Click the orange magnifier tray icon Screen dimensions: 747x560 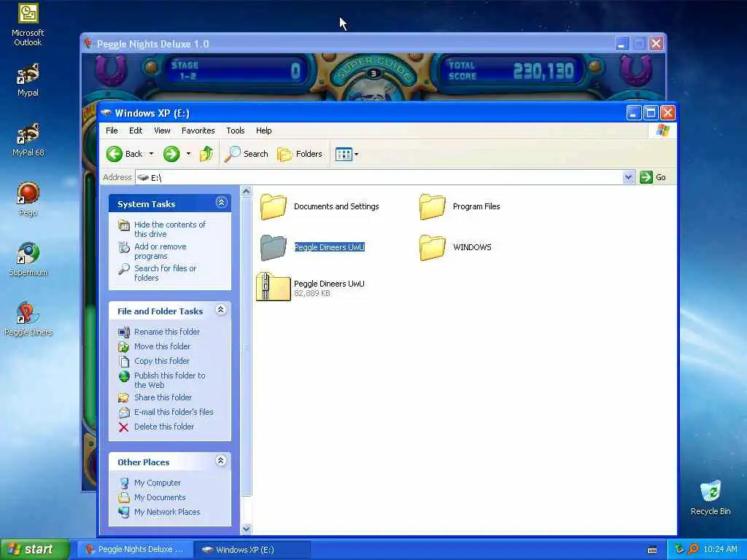coord(693,550)
